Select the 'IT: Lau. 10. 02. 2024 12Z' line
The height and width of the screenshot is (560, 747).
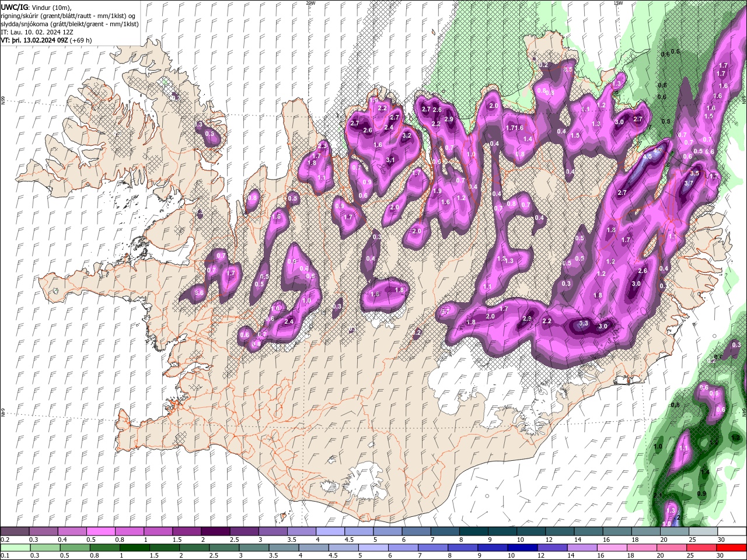click(x=37, y=32)
